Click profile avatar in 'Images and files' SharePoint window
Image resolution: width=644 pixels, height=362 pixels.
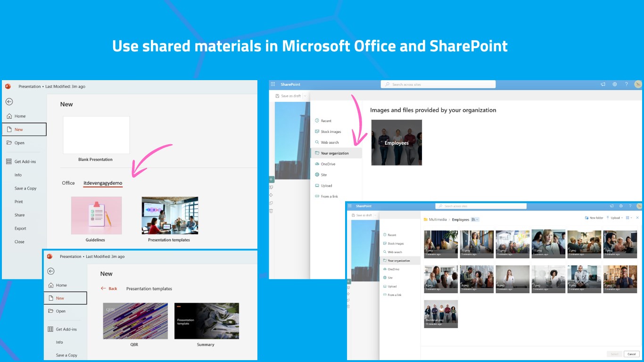tap(638, 84)
